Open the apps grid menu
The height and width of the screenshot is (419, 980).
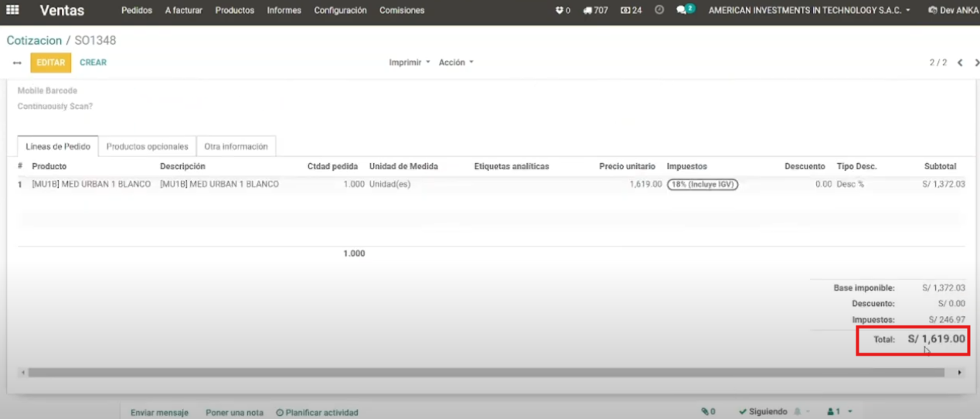coord(13,11)
